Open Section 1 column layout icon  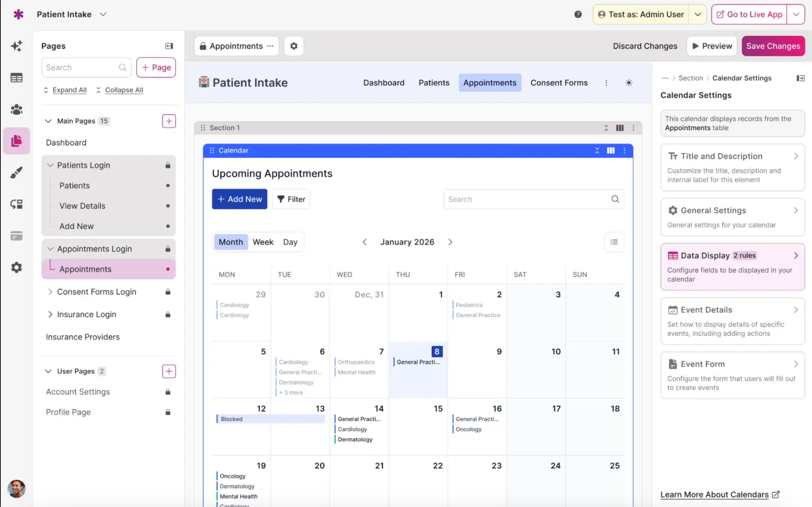pos(620,128)
